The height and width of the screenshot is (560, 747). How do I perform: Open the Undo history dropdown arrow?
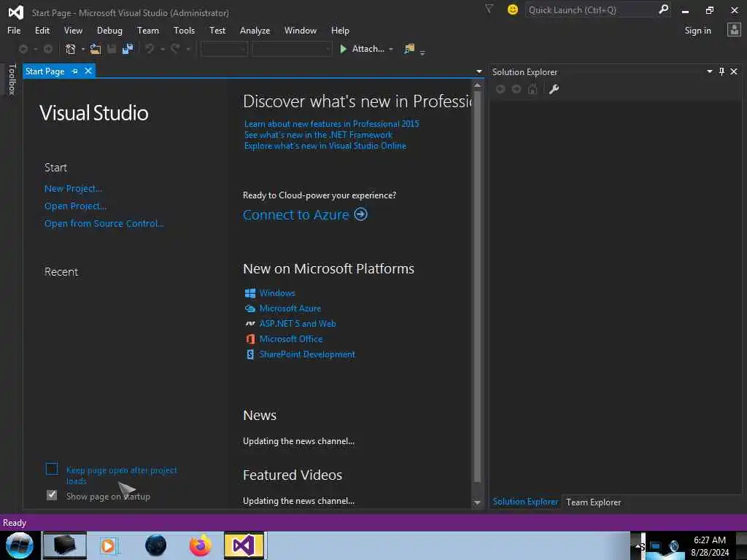[163, 49]
